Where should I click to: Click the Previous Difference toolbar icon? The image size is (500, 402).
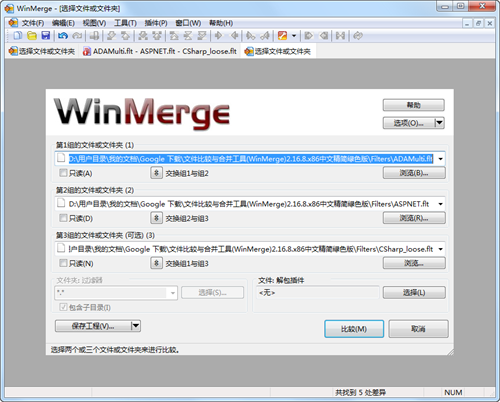pyautogui.click(x=126, y=35)
